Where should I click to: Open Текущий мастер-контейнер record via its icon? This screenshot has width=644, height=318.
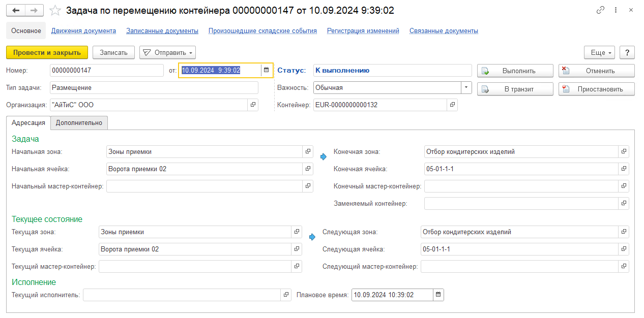[297, 266]
